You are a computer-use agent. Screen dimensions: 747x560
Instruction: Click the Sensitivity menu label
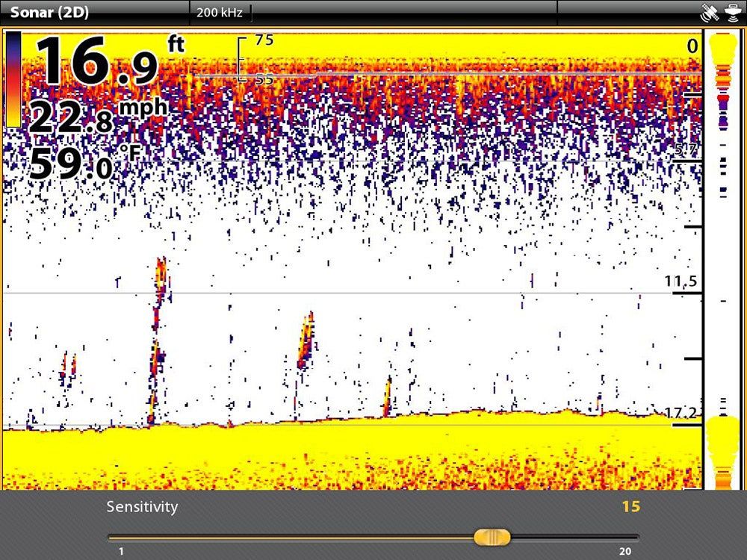(142, 507)
